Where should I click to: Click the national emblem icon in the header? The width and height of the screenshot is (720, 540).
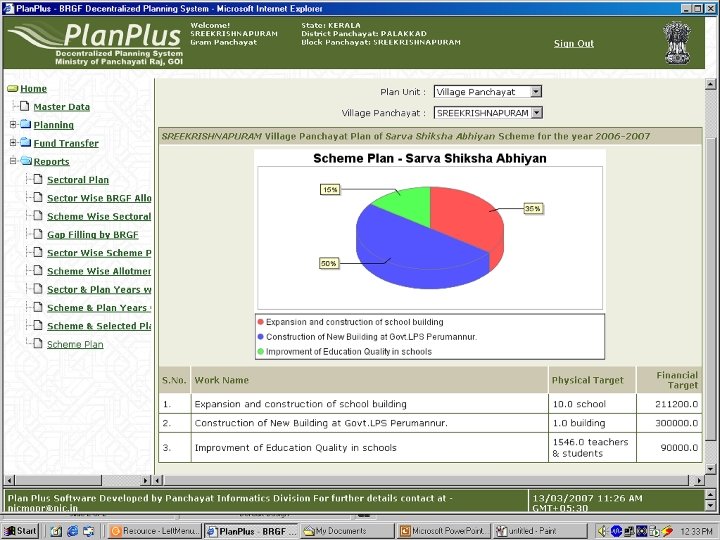(x=677, y=43)
